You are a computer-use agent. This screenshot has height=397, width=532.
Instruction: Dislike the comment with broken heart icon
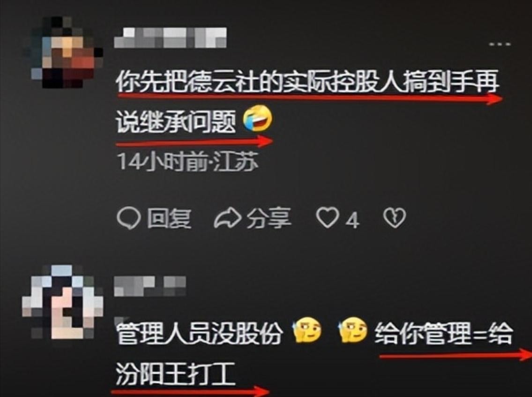(395, 217)
